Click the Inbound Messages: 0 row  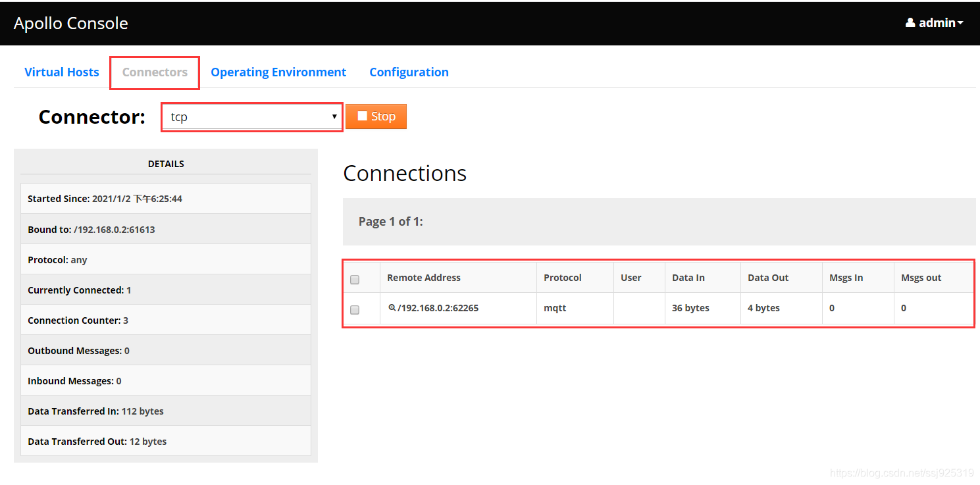pyautogui.click(x=166, y=380)
